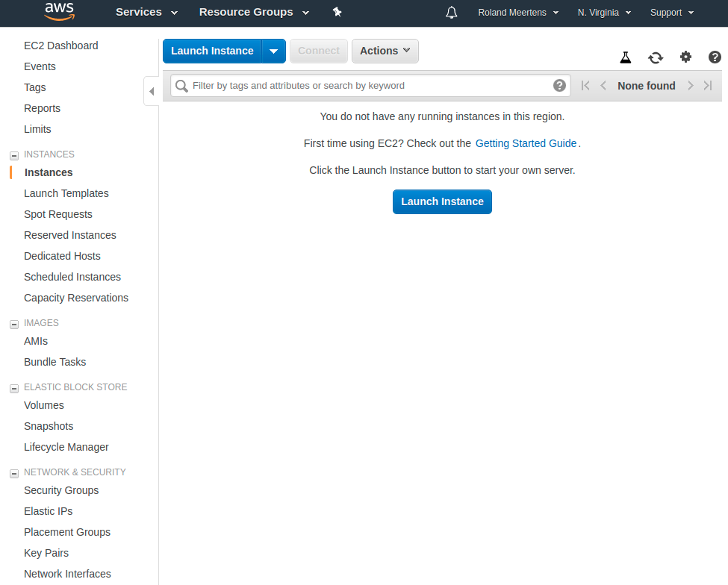Collapse the left navigation sidebar
728x585 pixels.
tap(152, 91)
